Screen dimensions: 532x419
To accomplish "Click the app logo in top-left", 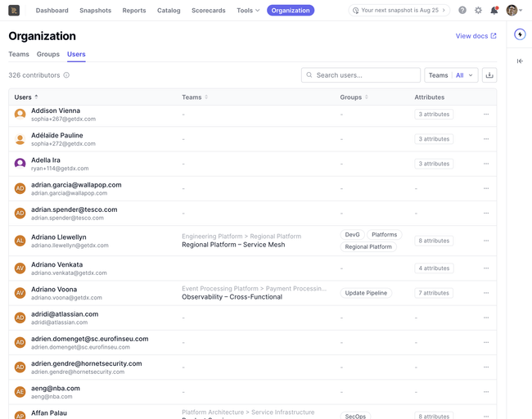I will [x=14, y=11].
